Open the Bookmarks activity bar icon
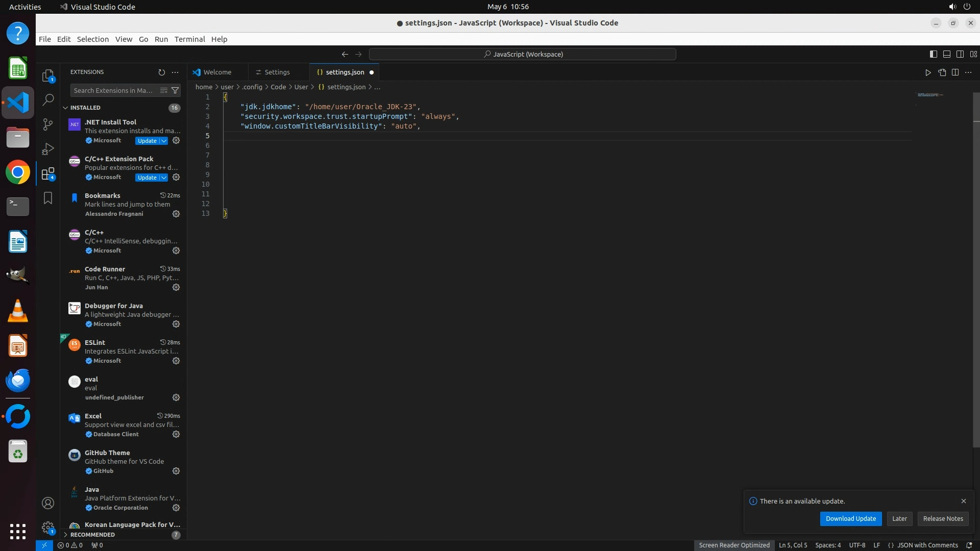The image size is (980, 551). tap(48, 198)
